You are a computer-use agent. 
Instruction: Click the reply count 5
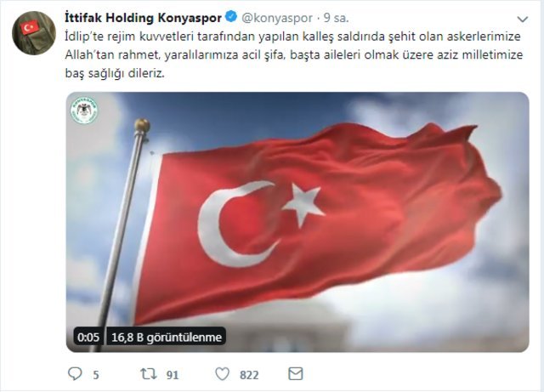coord(96,375)
